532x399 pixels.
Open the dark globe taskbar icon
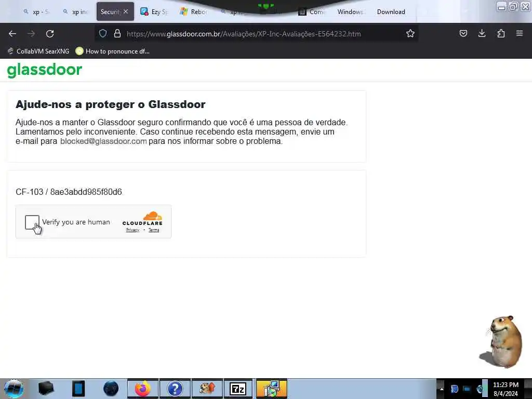pyautogui.click(x=111, y=389)
